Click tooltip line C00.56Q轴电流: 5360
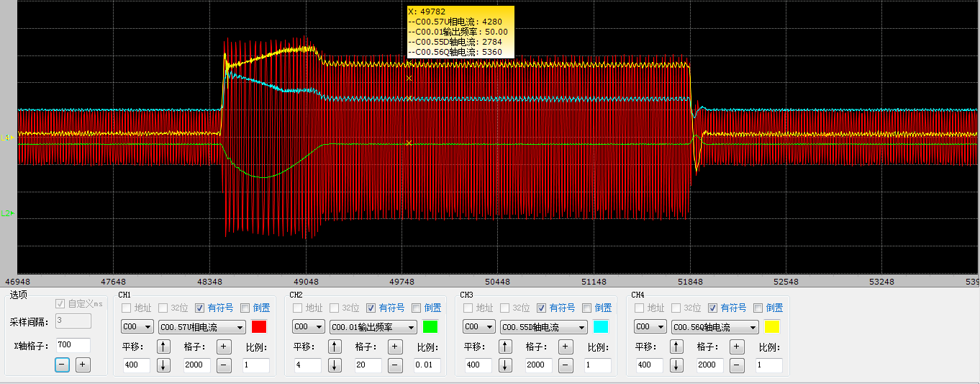 [x=455, y=52]
